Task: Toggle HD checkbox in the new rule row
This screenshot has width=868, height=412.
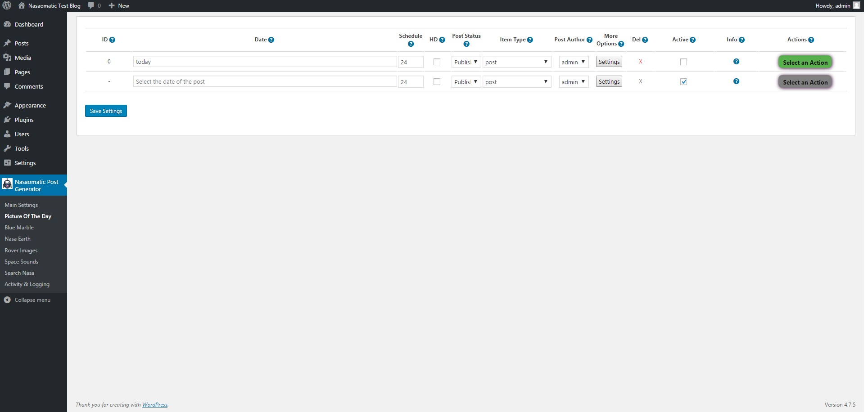Action: click(x=437, y=82)
